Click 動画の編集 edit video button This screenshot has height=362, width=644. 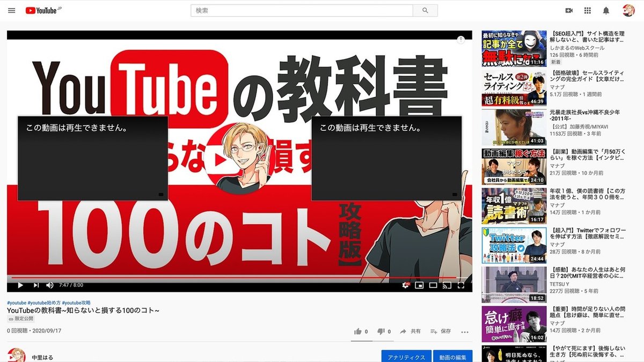click(453, 357)
